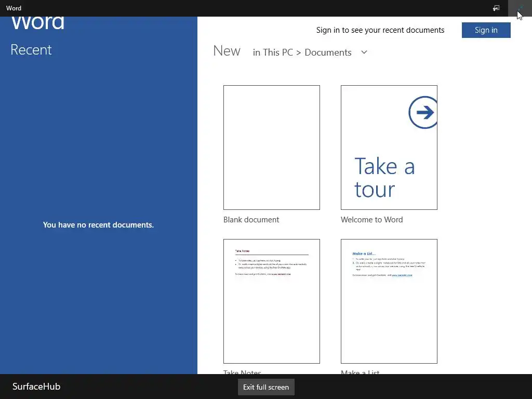The height and width of the screenshot is (399, 532).
Task: Open the Blank document template
Action: tap(271, 148)
